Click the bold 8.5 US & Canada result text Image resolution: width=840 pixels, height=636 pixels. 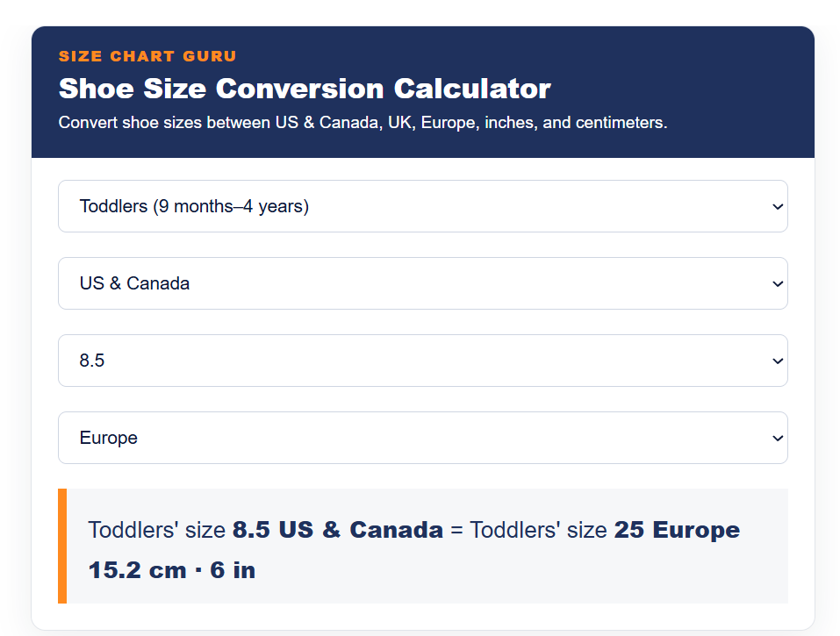point(338,530)
